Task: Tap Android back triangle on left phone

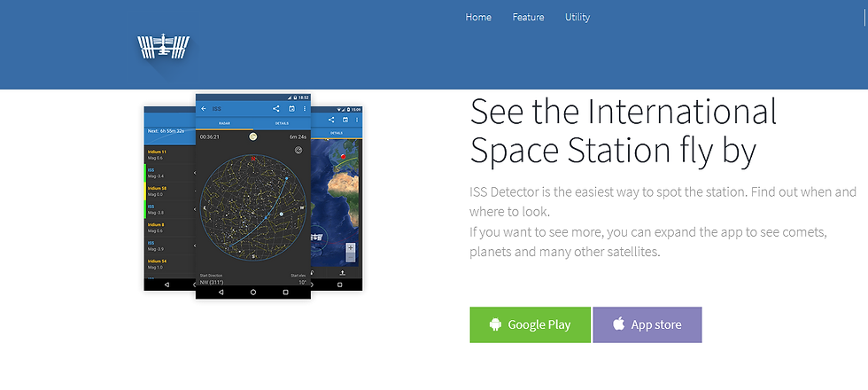Action: 167,285
